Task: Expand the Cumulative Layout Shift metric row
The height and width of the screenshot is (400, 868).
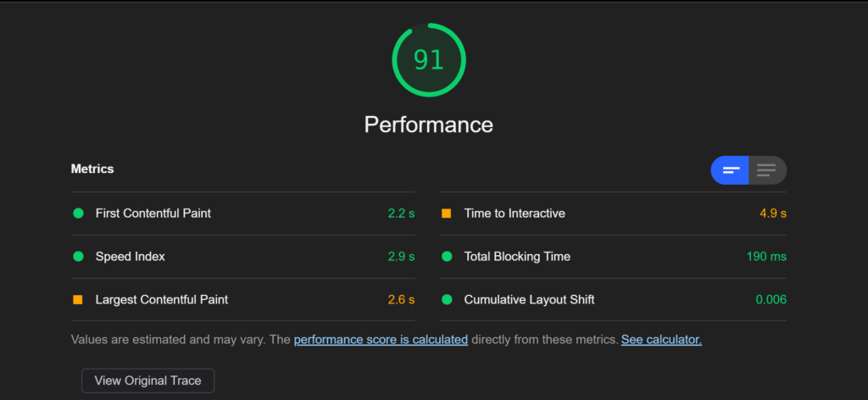Action: 613,300
